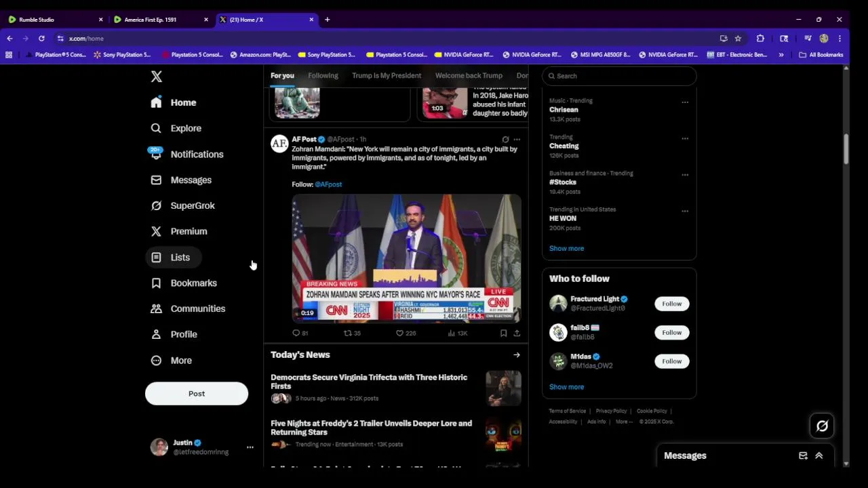This screenshot has width=868, height=488.
Task: Open SuperGrok icon in sidebar
Action: click(x=156, y=205)
